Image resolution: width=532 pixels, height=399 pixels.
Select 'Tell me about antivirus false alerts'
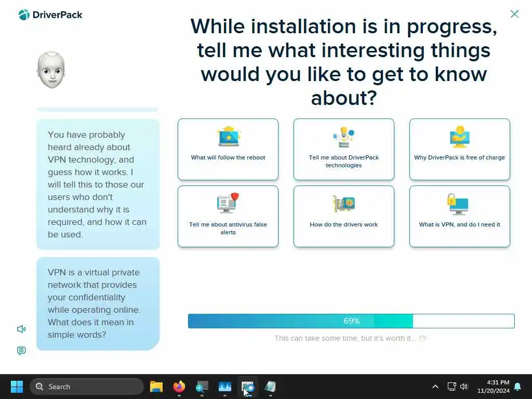click(228, 216)
